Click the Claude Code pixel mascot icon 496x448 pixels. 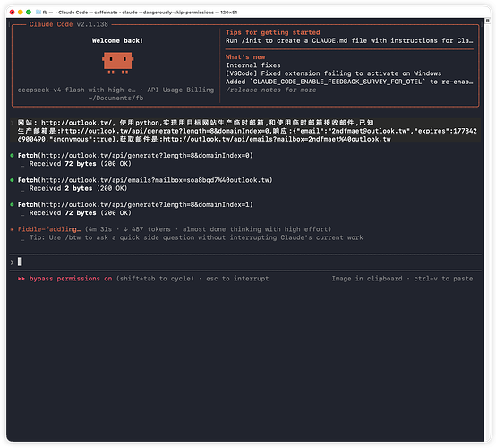click(117, 64)
